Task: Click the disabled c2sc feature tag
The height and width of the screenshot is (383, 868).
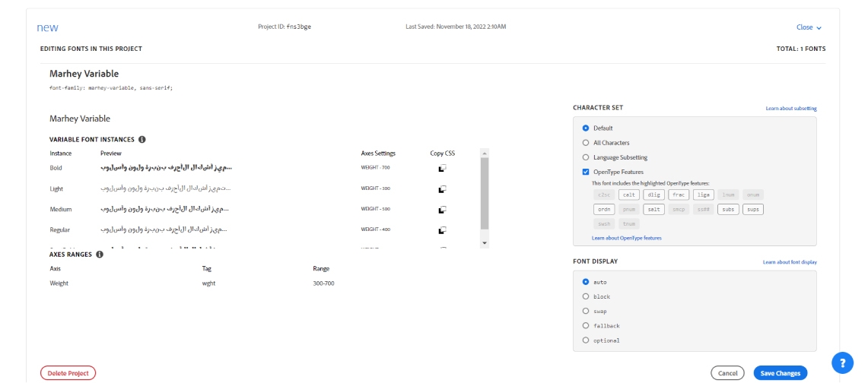Action: pos(603,195)
